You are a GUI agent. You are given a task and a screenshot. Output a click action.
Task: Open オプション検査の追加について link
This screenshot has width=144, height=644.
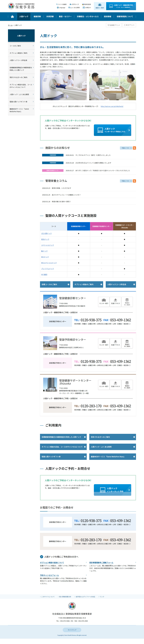pos(52,563)
